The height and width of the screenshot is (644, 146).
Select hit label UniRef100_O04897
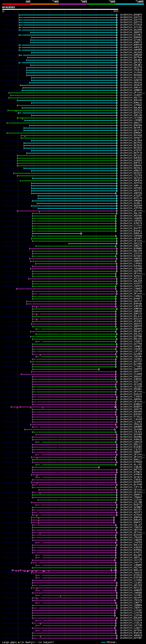tap(131, 95)
